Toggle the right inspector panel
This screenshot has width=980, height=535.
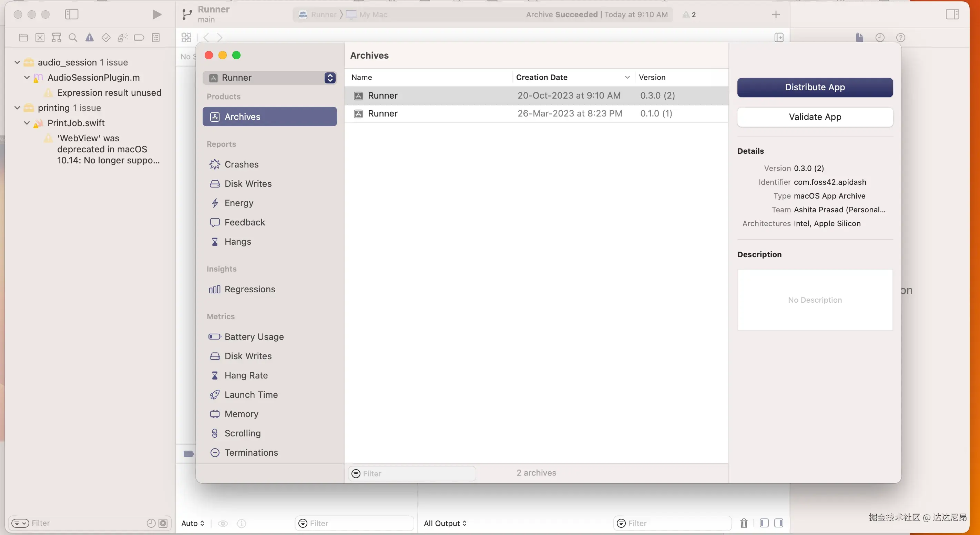pyautogui.click(x=952, y=14)
